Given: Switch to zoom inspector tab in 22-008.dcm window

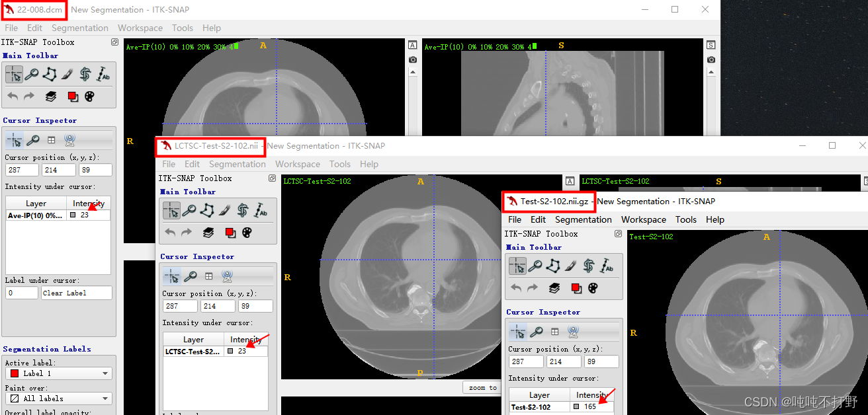Looking at the screenshot, I should click(33, 140).
